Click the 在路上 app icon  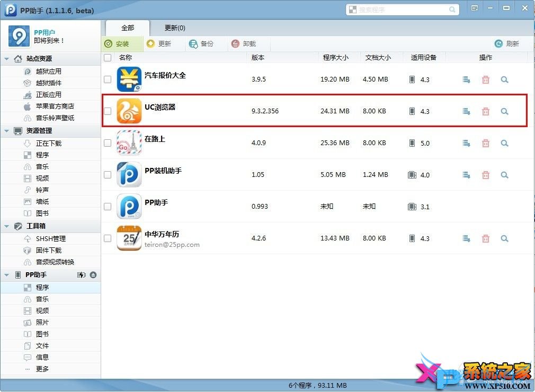click(129, 142)
